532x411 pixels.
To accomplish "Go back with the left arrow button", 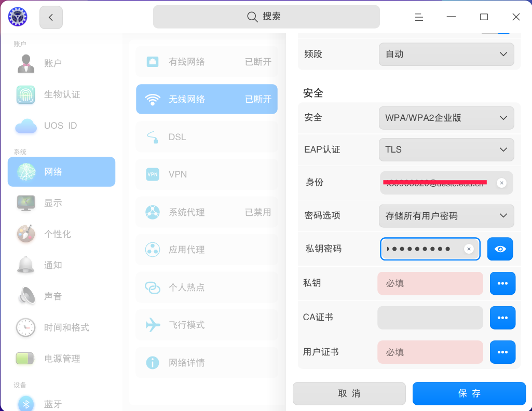I will click(x=51, y=17).
